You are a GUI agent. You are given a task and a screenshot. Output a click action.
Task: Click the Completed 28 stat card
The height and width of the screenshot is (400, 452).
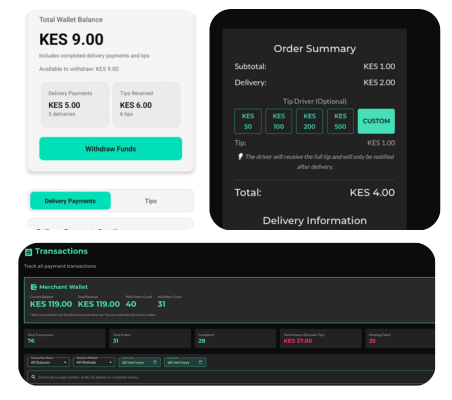(x=235, y=338)
